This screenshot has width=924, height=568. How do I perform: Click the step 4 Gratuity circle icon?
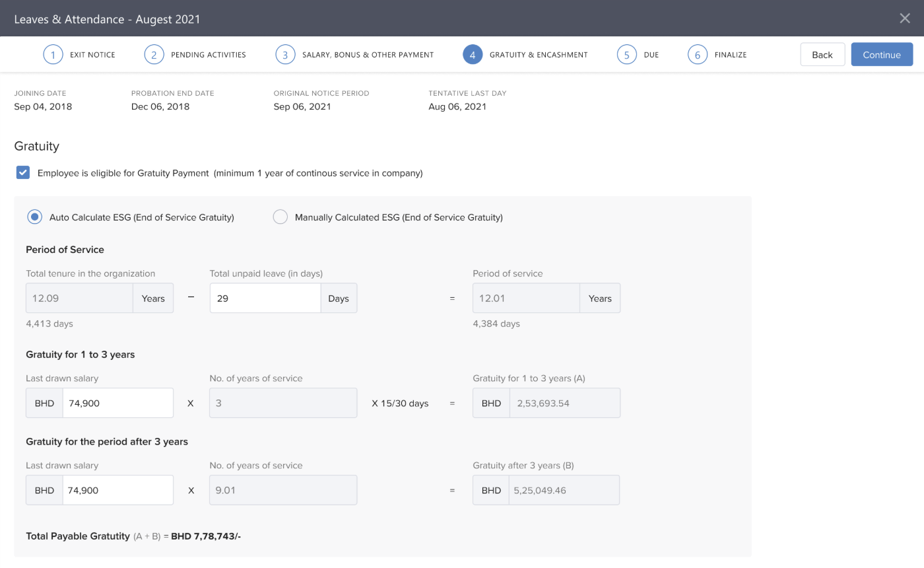[473, 55]
